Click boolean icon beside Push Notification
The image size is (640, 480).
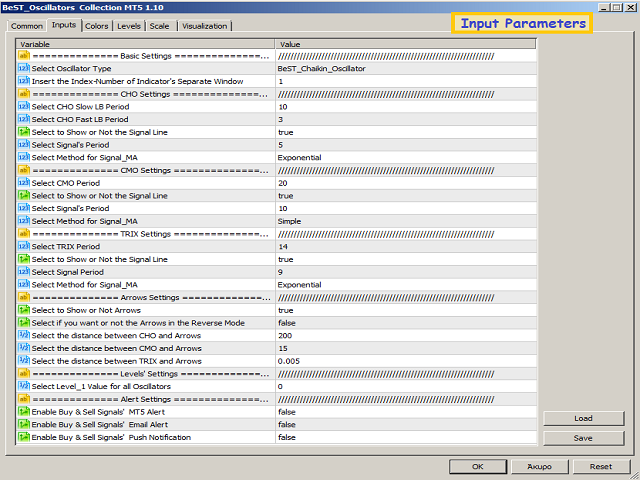(x=24, y=437)
